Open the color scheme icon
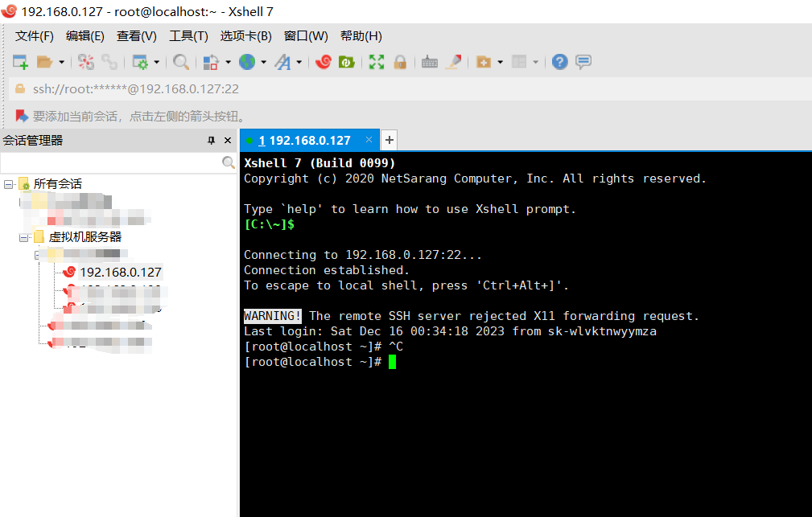 point(211,62)
